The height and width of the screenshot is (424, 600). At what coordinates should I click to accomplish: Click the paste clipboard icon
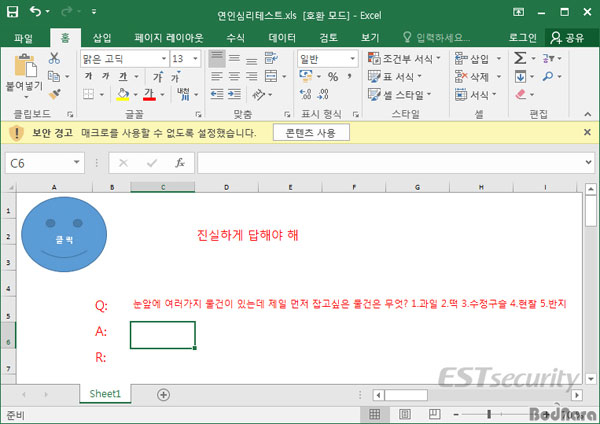[25, 65]
